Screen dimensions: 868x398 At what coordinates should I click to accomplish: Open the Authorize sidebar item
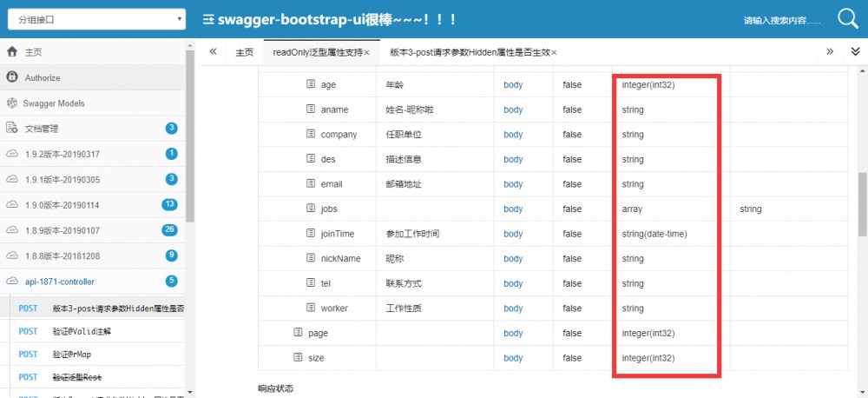[93, 77]
